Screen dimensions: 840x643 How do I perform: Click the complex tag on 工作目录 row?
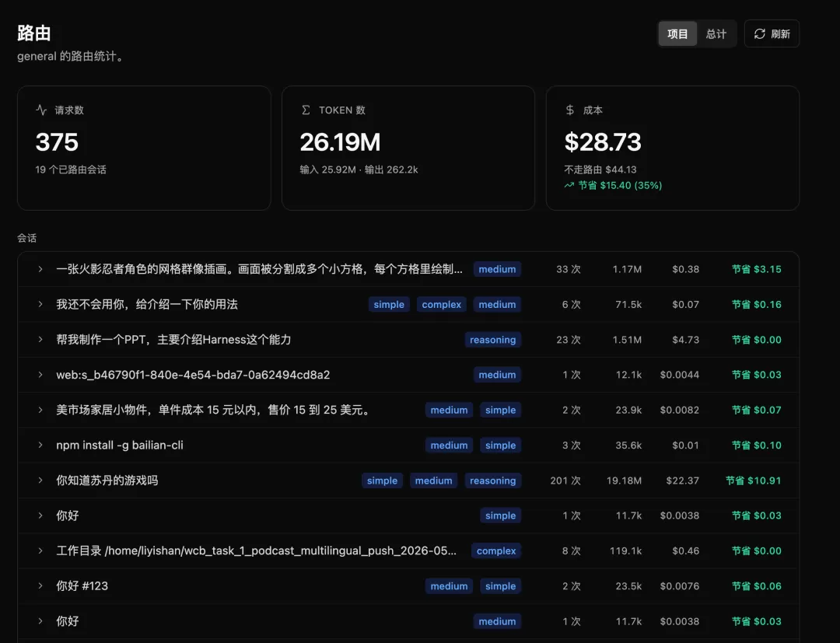(x=496, y=550)
